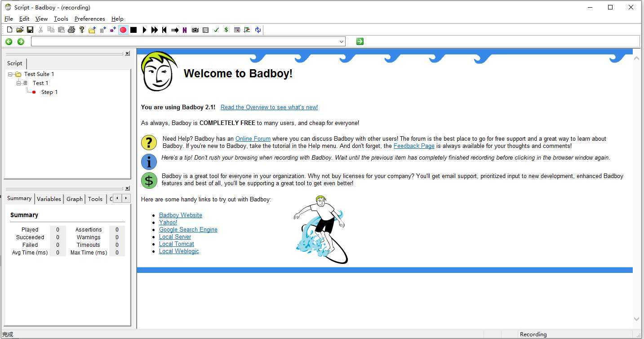Open the Preferences menu

click(89, 19)
